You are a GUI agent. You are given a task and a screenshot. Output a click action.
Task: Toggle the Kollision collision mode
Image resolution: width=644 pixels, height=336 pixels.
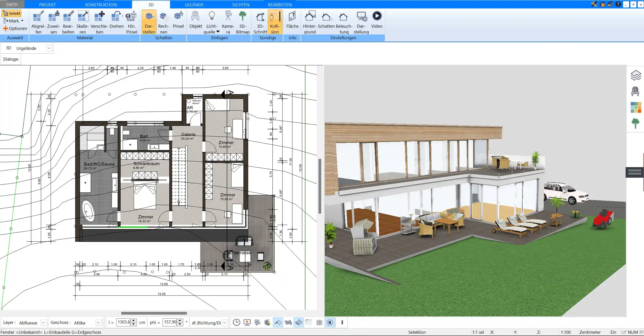tap(275, 22)
